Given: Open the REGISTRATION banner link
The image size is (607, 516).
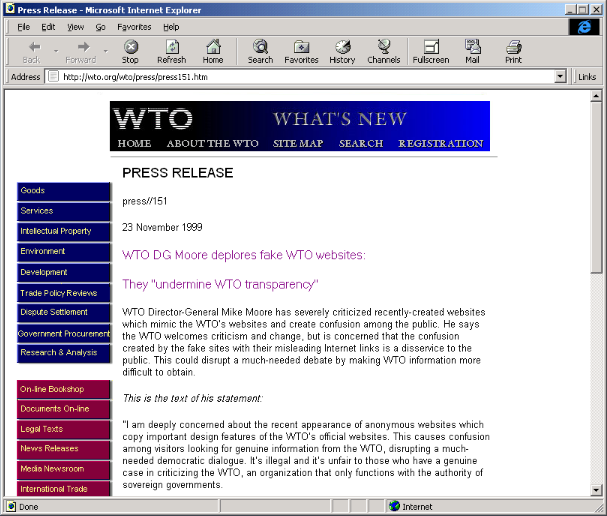Looking at the screenshot, I should tap(441, 143).
